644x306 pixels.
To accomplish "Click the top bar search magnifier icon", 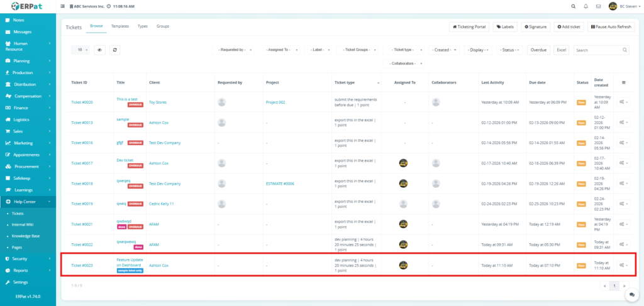I will [x=572, y=6].
